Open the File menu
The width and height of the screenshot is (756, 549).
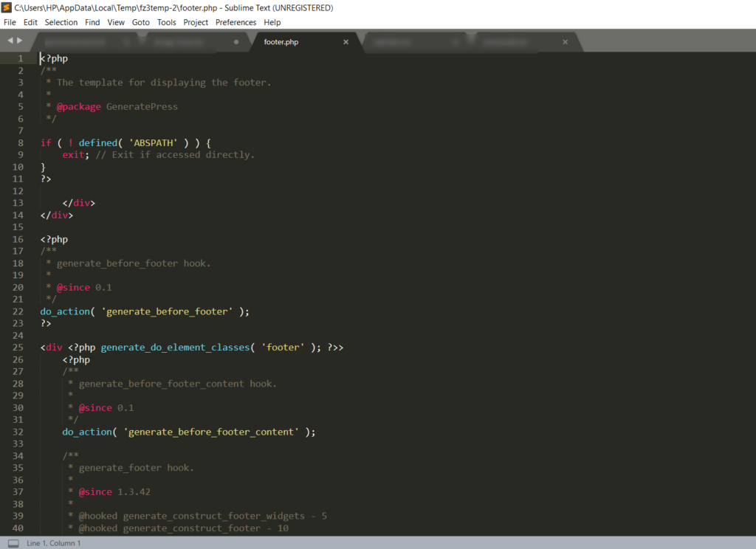[x=10, y=22]
